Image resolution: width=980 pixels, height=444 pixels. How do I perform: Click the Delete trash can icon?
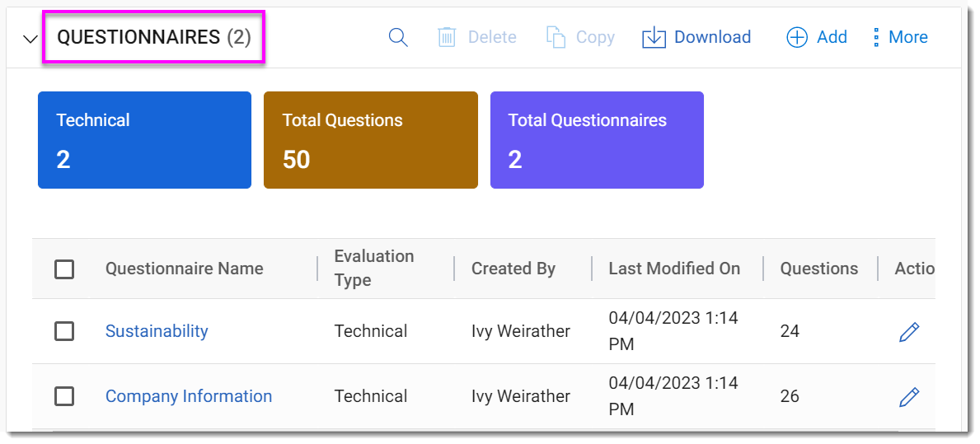pos(447,37)
